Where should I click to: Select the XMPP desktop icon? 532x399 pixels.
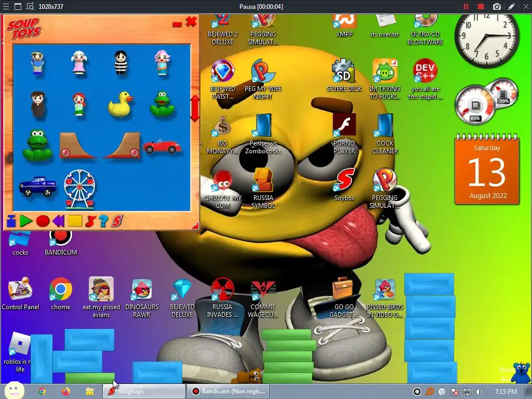344,26
